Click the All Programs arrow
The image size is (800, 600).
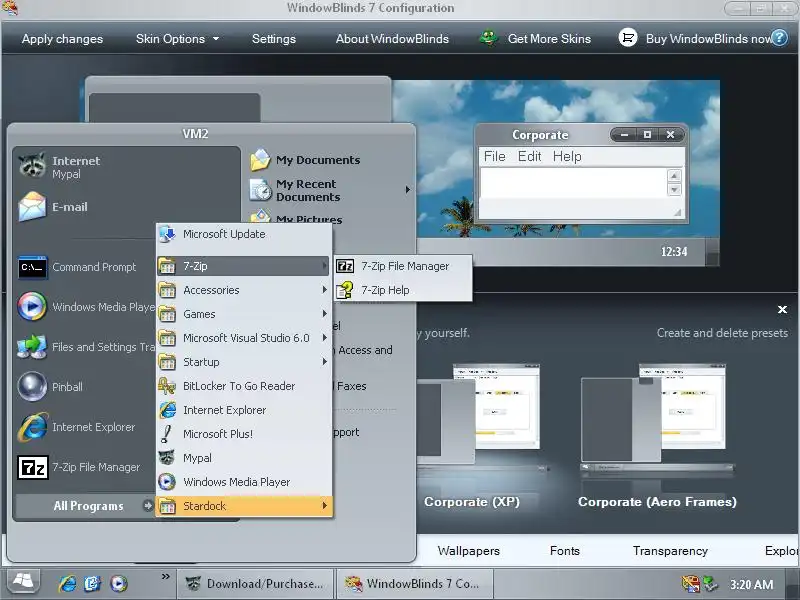click(148, 506)
